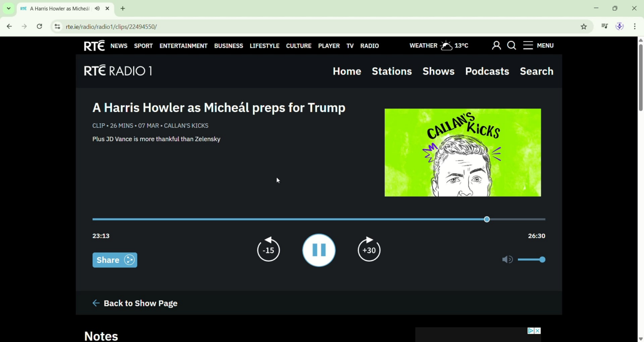
Task: Open the browser profile avatar
Action: pyautogui.click(x=620, y=27)
